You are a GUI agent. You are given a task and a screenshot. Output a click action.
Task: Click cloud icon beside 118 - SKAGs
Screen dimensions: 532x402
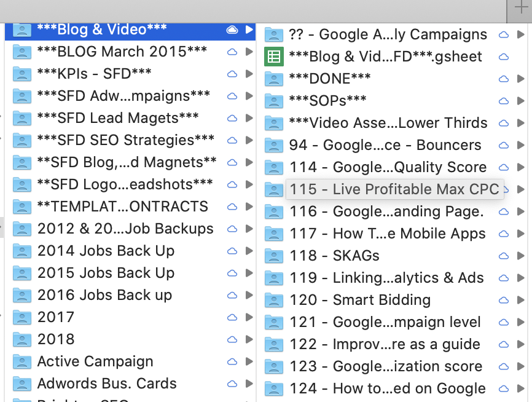click(504, 256)
